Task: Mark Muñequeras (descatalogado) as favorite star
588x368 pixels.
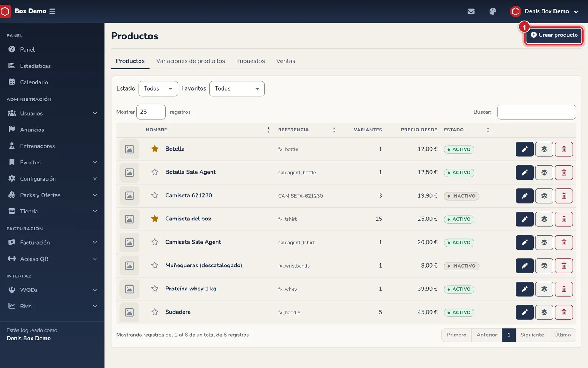Action: pyautogui.click(x=155, y=265)
